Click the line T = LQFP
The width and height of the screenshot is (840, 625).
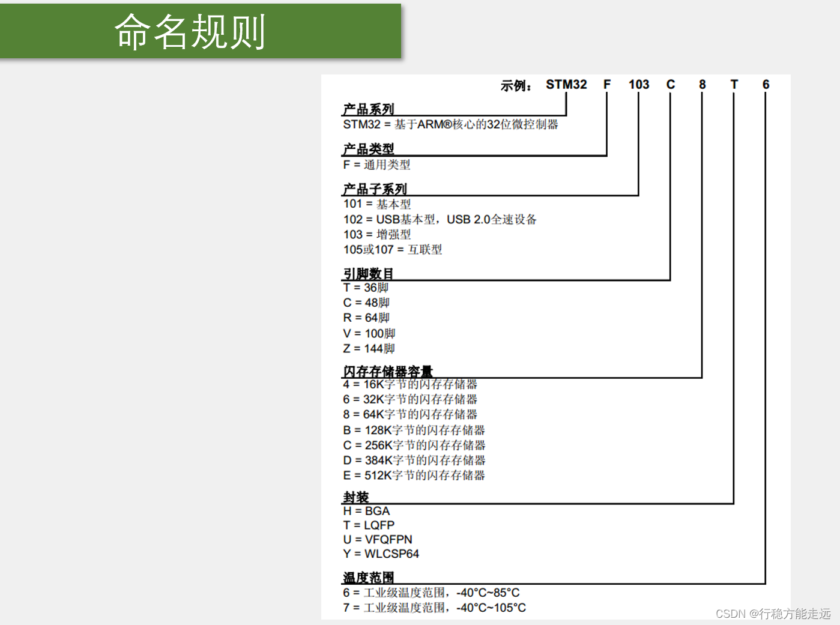pyautogui.click(x=369, y=525)
